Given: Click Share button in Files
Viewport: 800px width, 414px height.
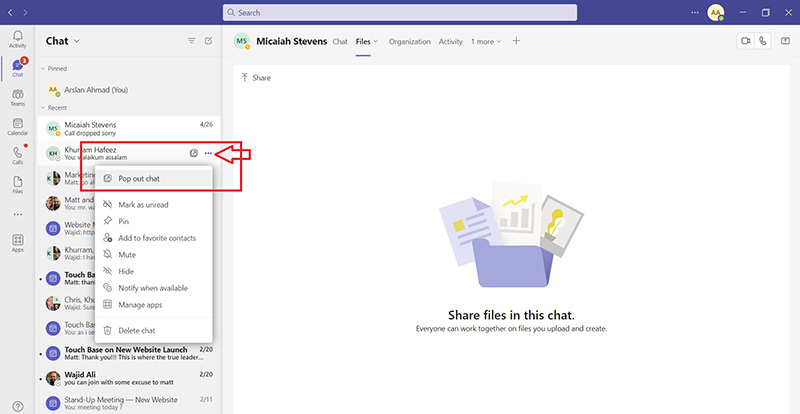Looking at the screenshot, I should (256, 78).
